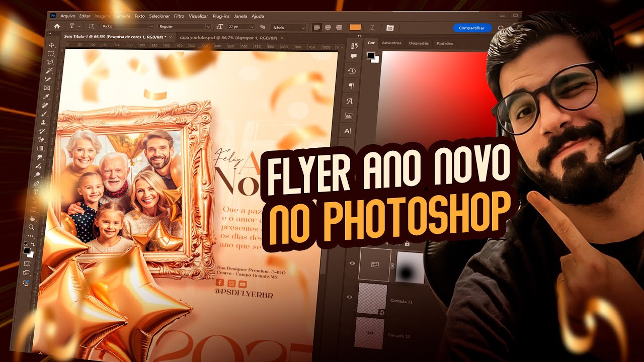The image size is (644, 362).
Task: Align text right
Action: 339,27
